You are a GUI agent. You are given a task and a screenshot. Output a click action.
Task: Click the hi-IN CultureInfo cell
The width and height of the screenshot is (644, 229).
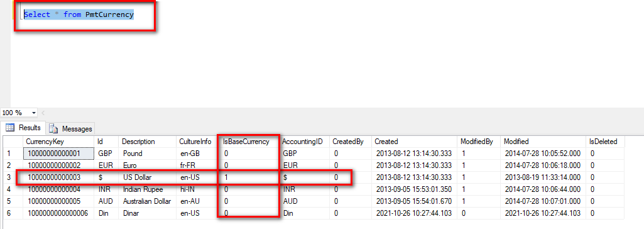tap(197, 189)
